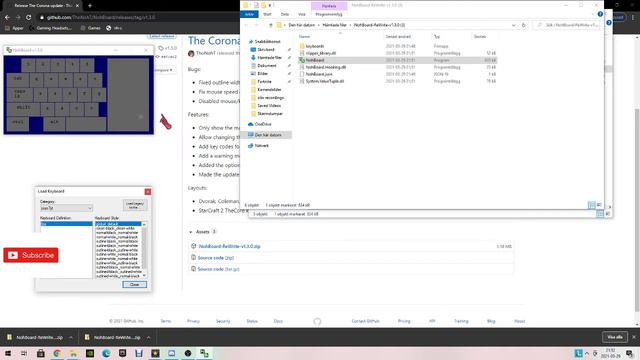Select System.ValueTuple.dll file

pos(324,81)
